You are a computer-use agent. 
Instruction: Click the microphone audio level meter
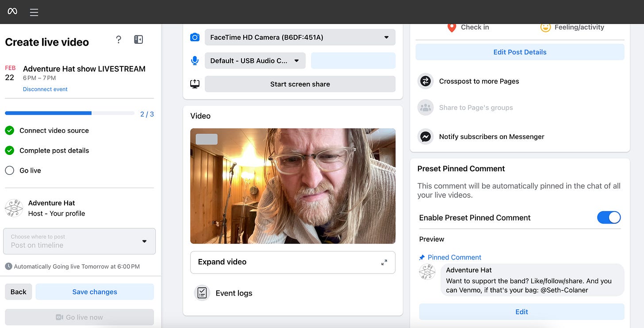point(353,61)
